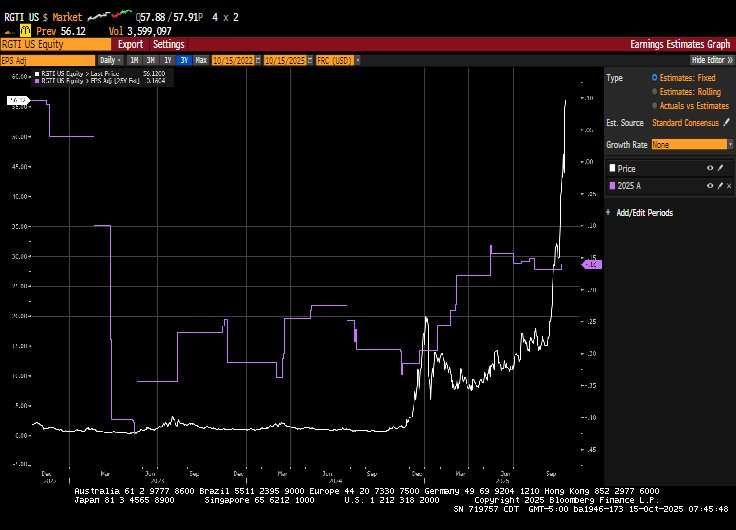
Task: Click the plus icon beside Add/Edit Periods
Action: coord(608,212)
